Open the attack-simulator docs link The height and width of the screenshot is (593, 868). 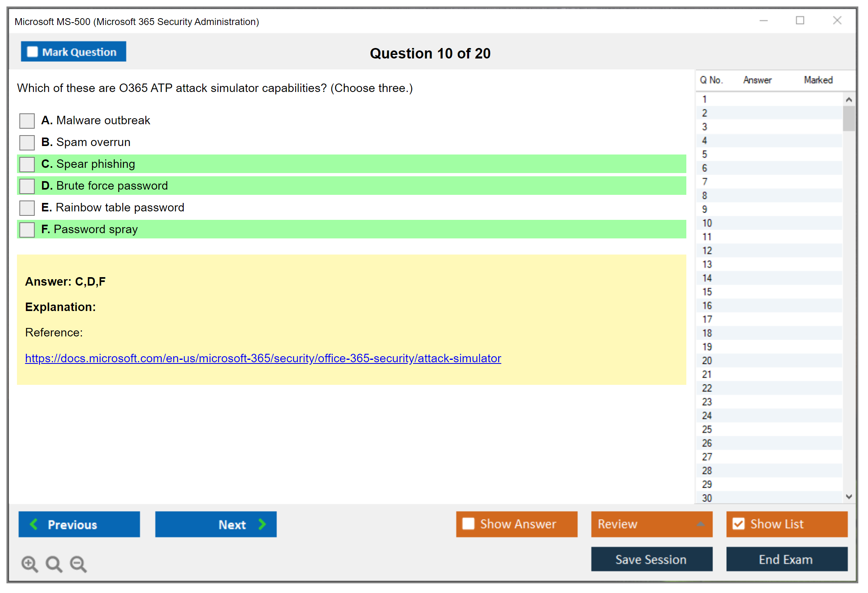[263, 358]
